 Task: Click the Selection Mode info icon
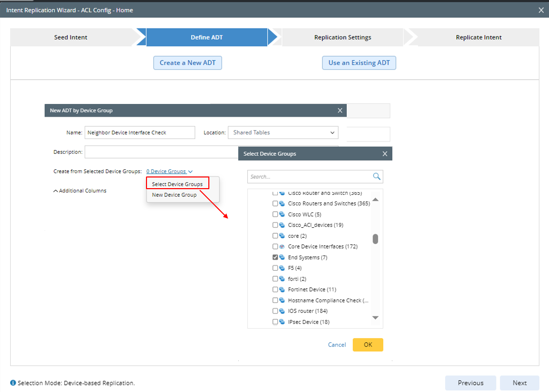[13, 383]
